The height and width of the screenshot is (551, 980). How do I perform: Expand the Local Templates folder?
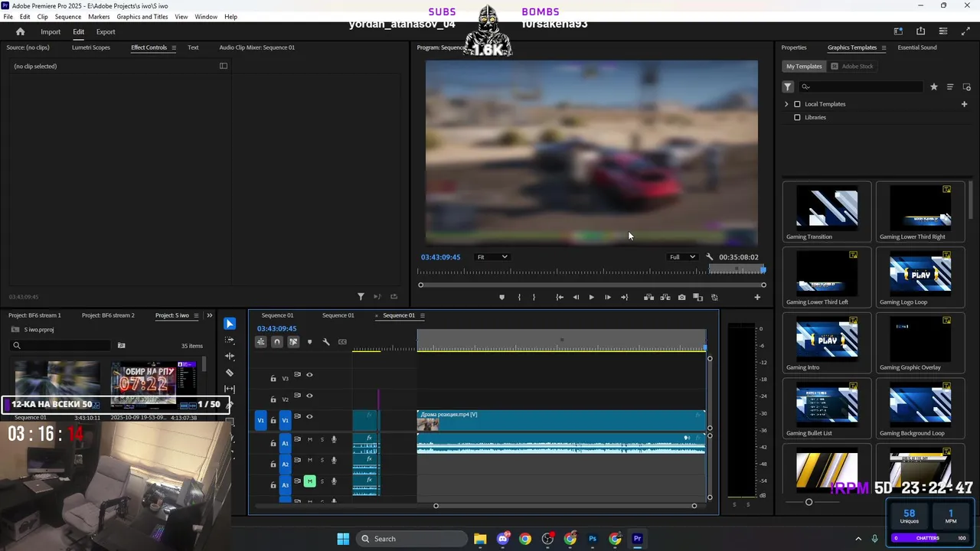pyautogui.click(x=786, y=104)
